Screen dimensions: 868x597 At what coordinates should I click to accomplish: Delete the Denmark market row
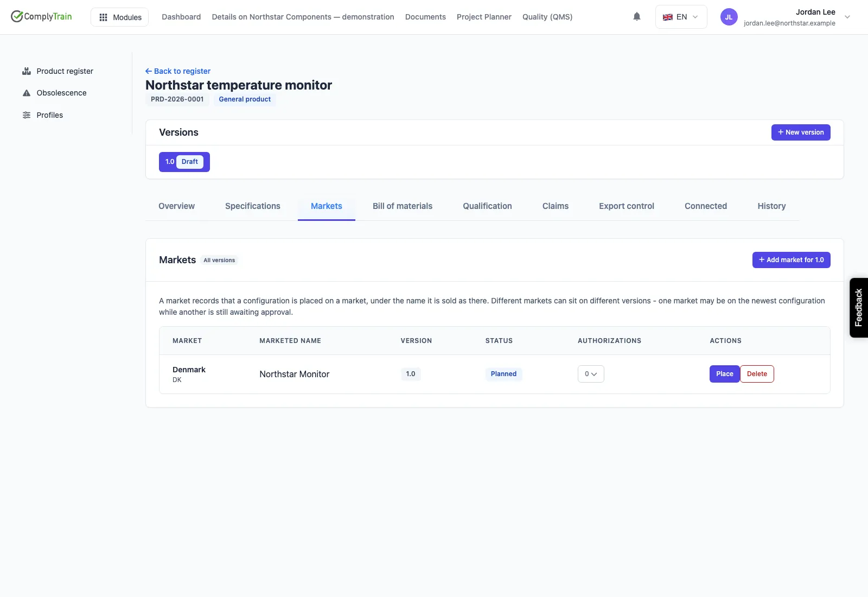tap(757, 374)
